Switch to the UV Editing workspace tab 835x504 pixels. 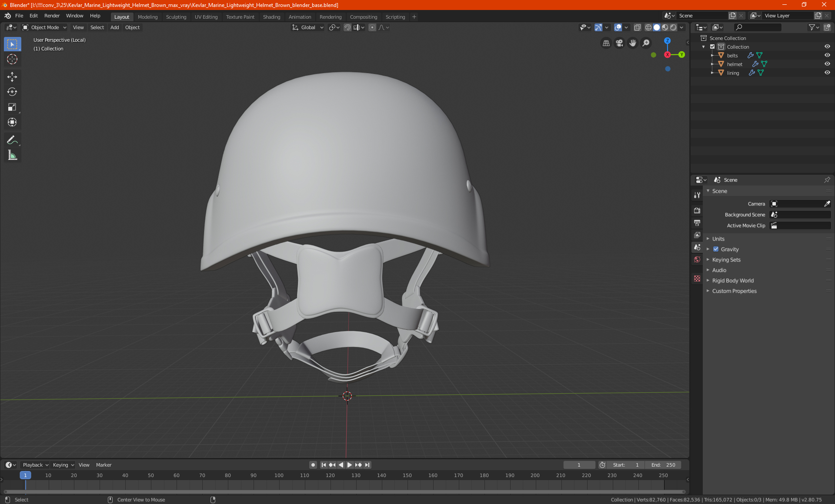(206, 17)
